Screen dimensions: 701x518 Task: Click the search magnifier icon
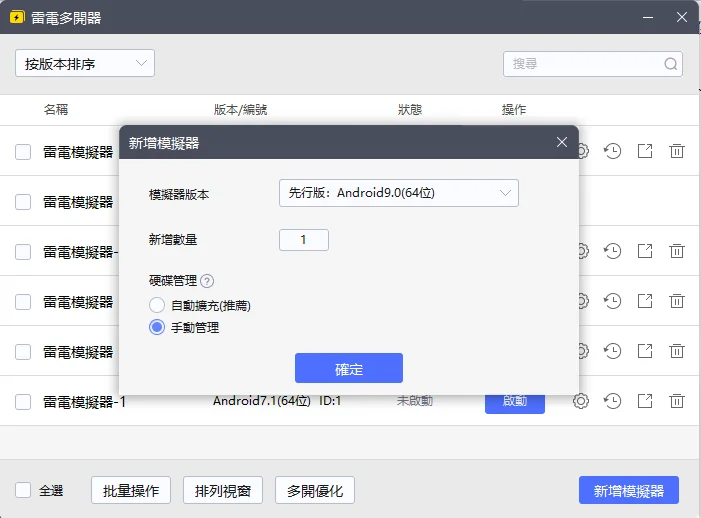coord(671,64)
